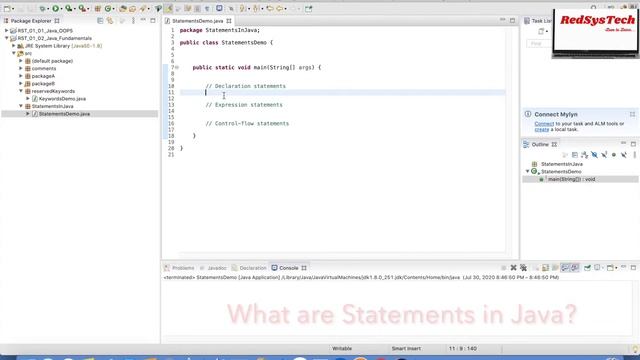640x360 pixels.
Task: Open the Package Explorer view menu
Action: pyautogui.click(x=133, y=21)
